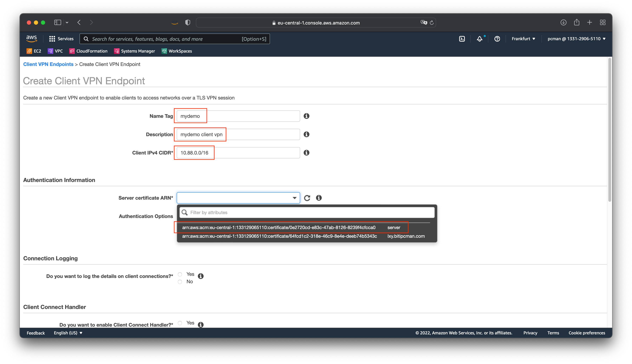Click the Client IPv4 CIDR field

[x=238, y=153]
